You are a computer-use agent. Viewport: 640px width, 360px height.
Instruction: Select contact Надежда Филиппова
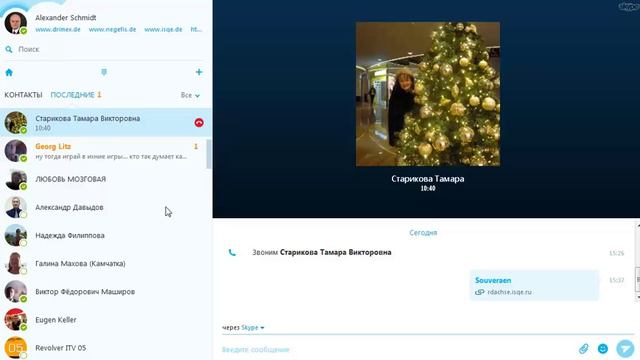click(x=106, y=235)
